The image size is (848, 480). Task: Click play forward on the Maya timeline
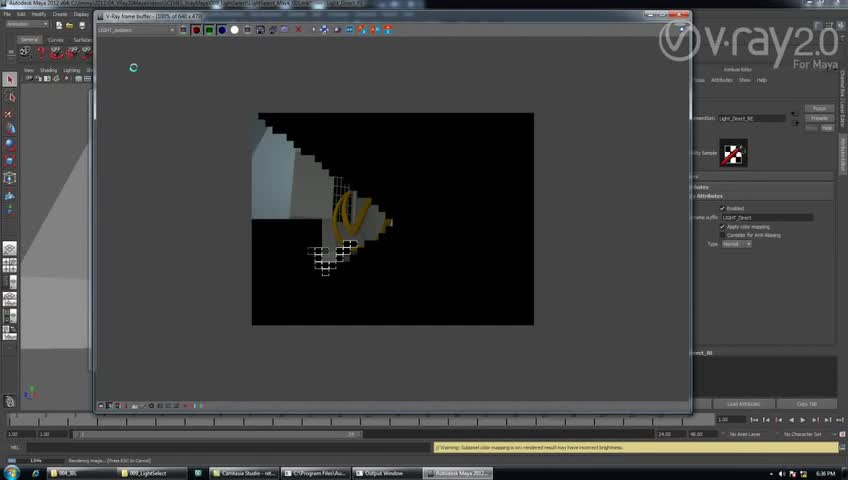803,420
